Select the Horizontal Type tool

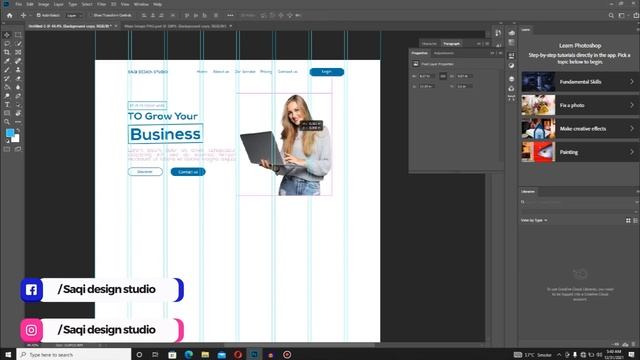pos(7,104)
